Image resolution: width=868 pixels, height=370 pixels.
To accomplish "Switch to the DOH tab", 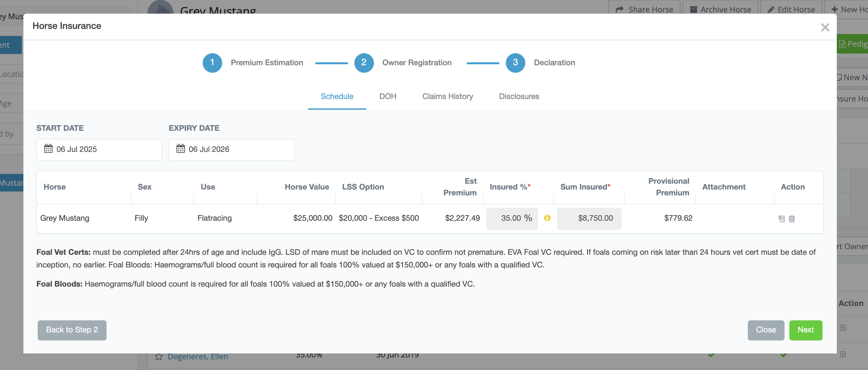I will click(388, 96).
